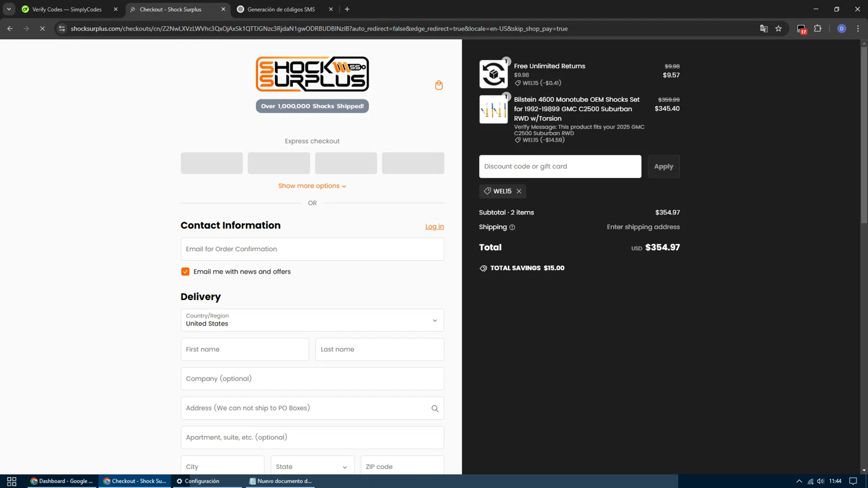Click the first express checkout button

[212, 163]
